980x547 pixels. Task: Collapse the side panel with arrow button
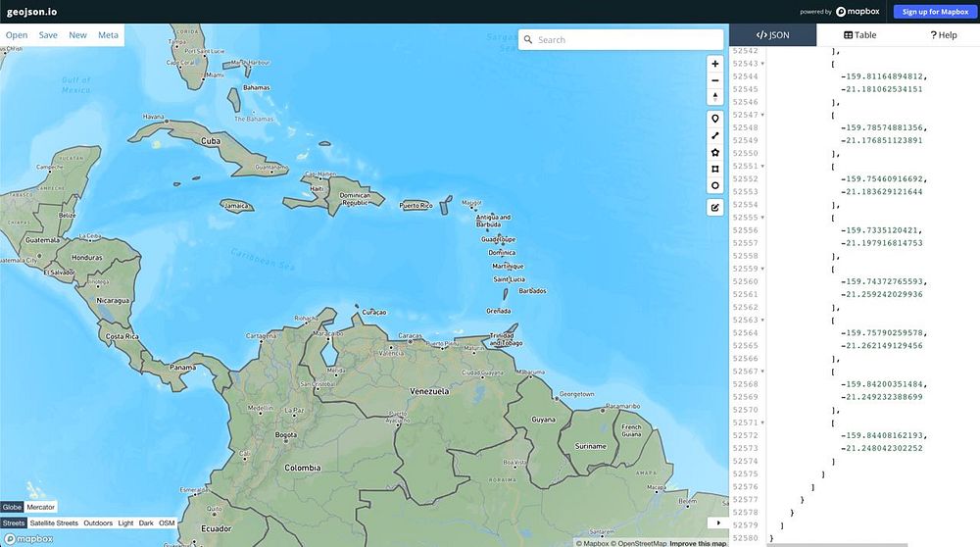click(x=718, y=522)
